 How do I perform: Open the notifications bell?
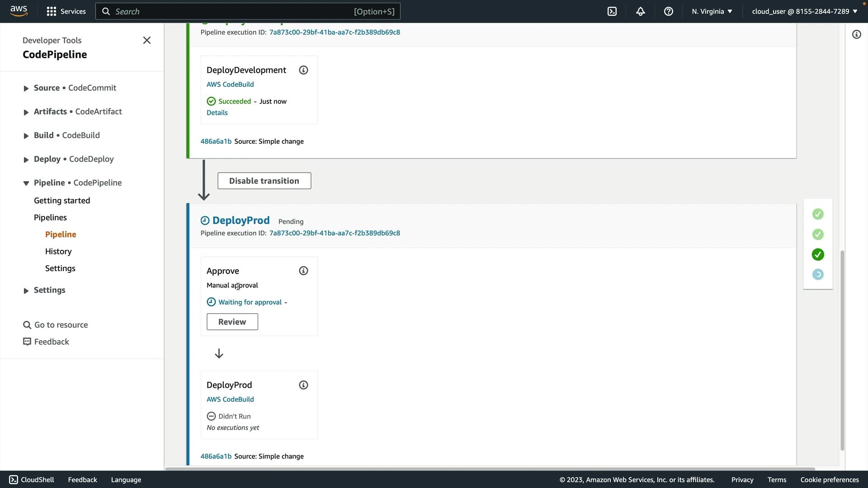point(640,11)
